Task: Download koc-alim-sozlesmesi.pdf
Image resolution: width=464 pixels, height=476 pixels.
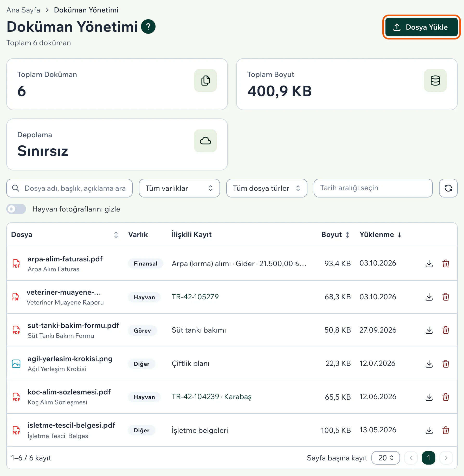Action: (x=429, y=397)
